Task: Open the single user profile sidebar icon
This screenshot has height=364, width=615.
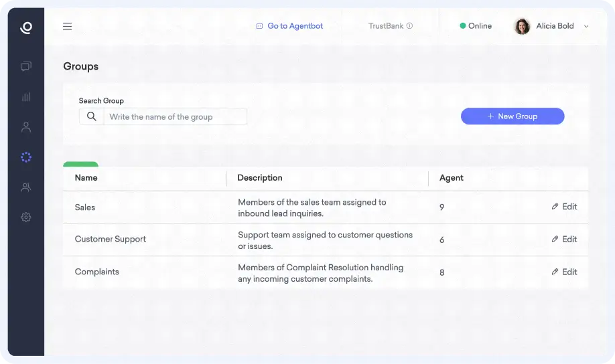Action: click(x=26, y=127)
